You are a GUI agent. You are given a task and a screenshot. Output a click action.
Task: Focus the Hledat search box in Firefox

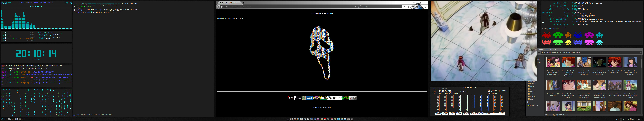coord(382,7)
